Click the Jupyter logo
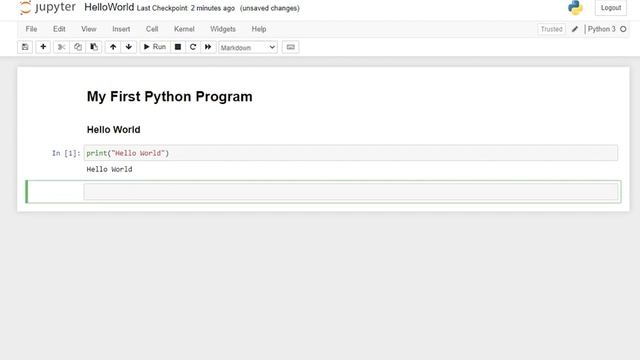640x360 pixels. coord(47,7)
